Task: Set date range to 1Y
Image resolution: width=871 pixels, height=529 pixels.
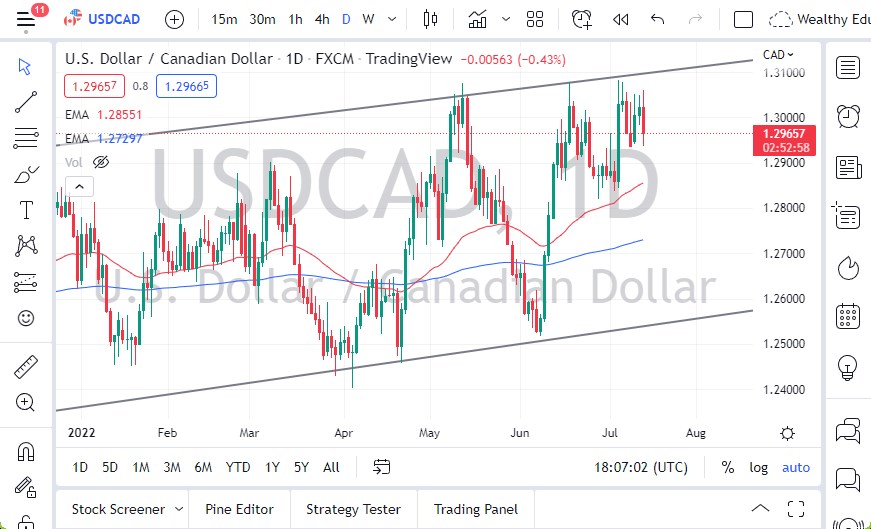Action: click(x=272, y=467)
